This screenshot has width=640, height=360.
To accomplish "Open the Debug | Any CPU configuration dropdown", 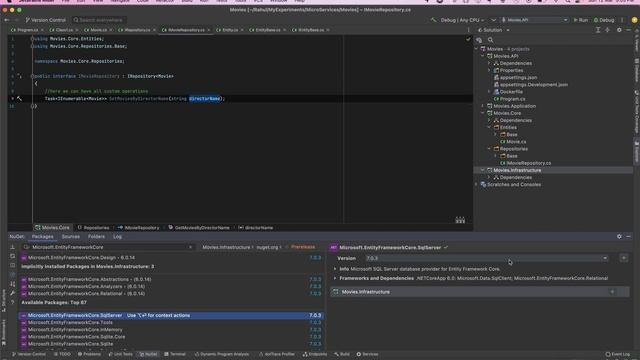I will pyautogui.click(x=462, y=20).
